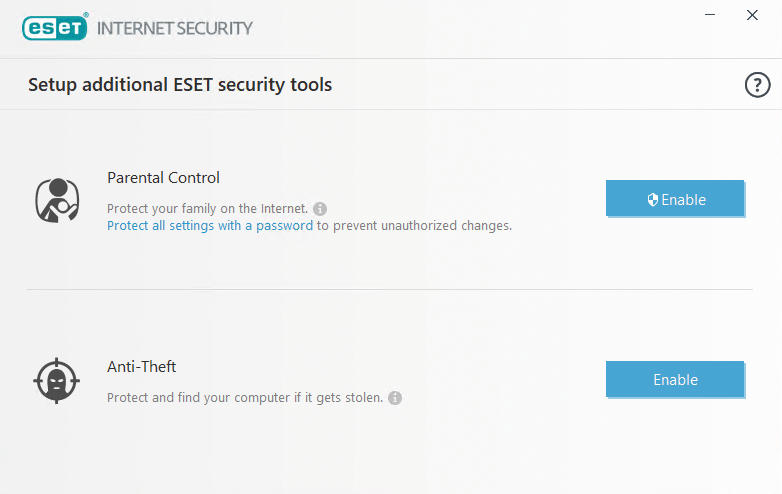The height and width of the screenshot is (494, 782).
Task: Enable Parental Control
Action: pyautogui.click(x=675, y=198)
